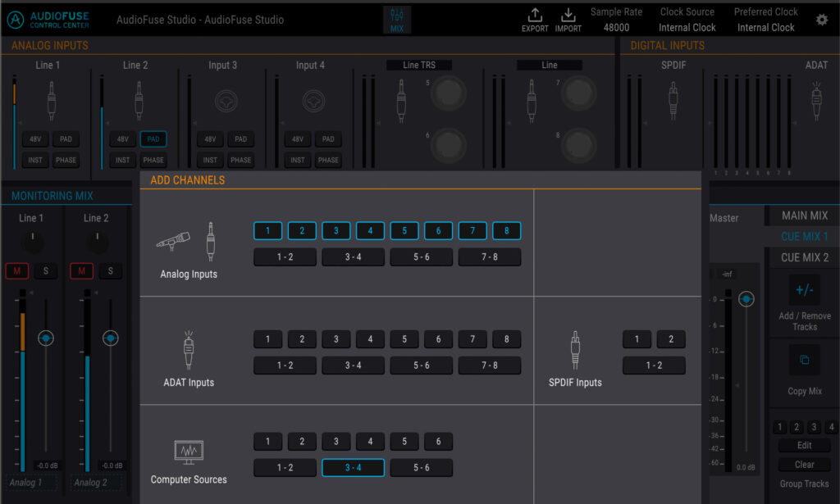Click the Analog 1 channel name field
Viewport: 840px width, 504px height.
32,483
